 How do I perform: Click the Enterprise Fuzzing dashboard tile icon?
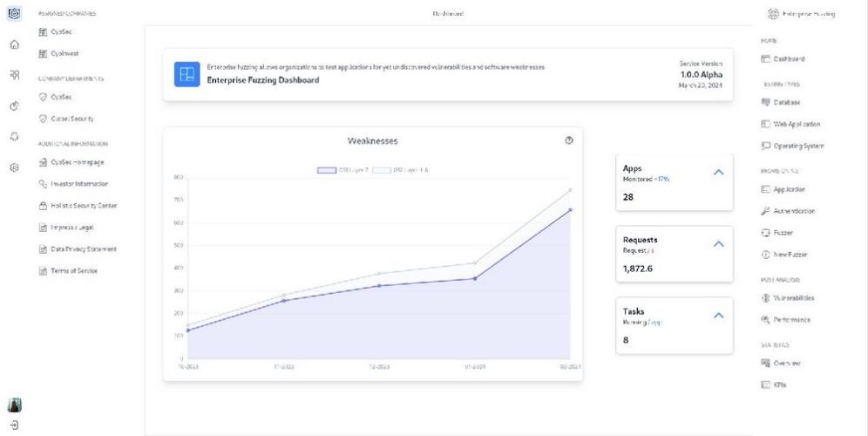coord(186,74)
